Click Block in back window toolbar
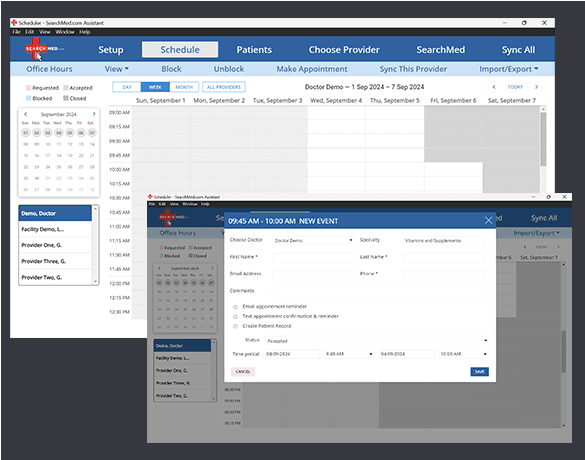The width and height of the screenshot is (585, 460). tap(172, 69)
